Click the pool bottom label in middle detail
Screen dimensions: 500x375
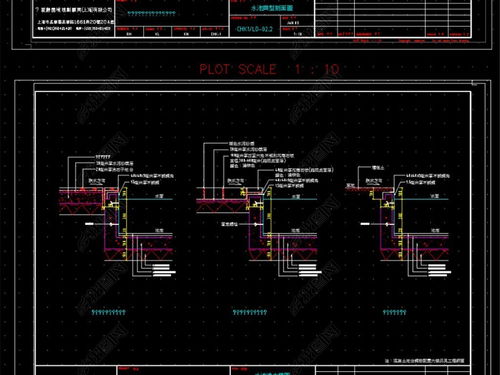[295, 230]
